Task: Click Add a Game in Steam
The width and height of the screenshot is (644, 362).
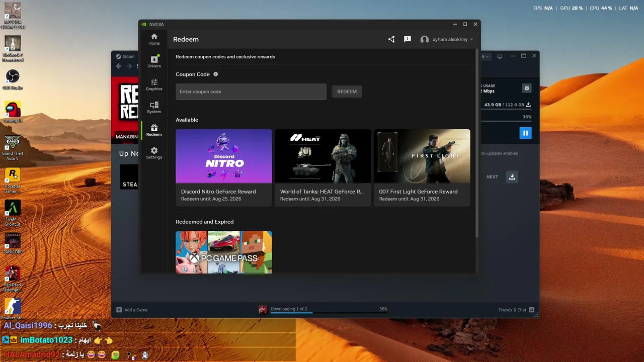Action: [x=132, y=310]
